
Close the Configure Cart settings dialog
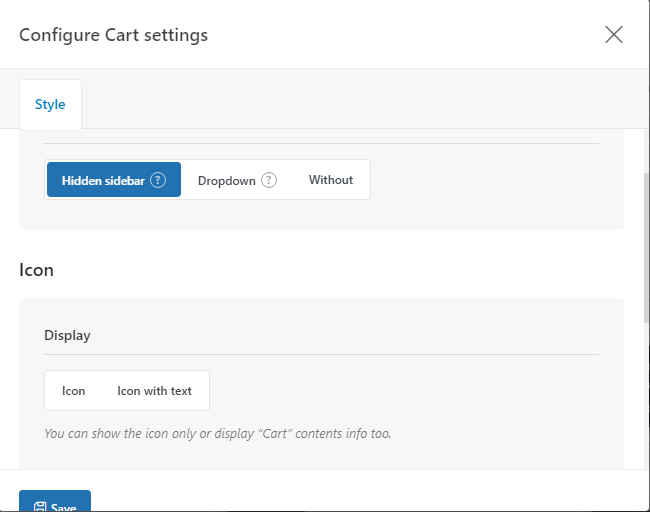[614, 34]
